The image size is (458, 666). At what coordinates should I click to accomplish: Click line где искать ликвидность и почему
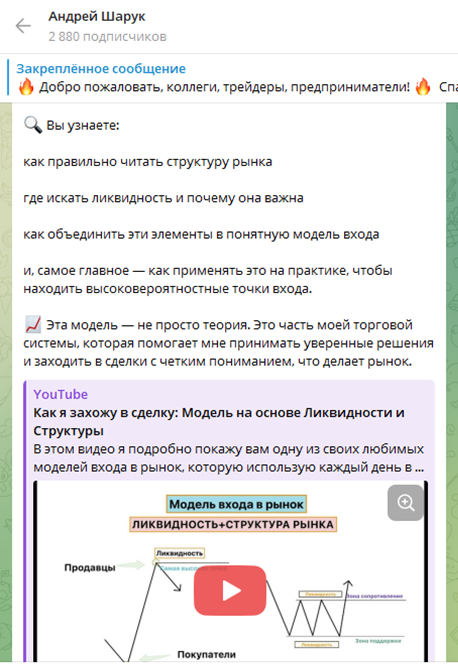click(x=163, y=198)
